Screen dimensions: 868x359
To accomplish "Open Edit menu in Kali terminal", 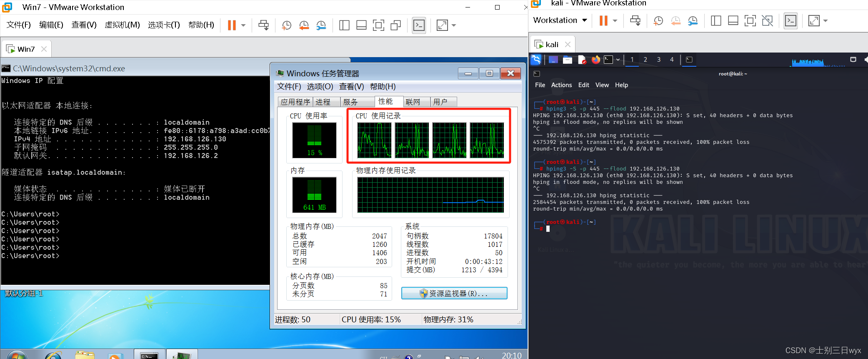I will 583,85.
